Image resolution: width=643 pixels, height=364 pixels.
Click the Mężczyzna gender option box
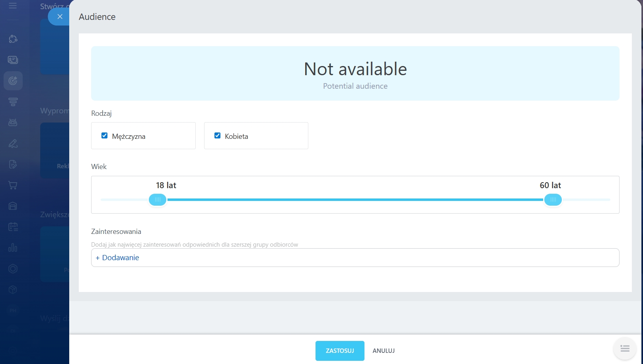[x=159, y=136]
